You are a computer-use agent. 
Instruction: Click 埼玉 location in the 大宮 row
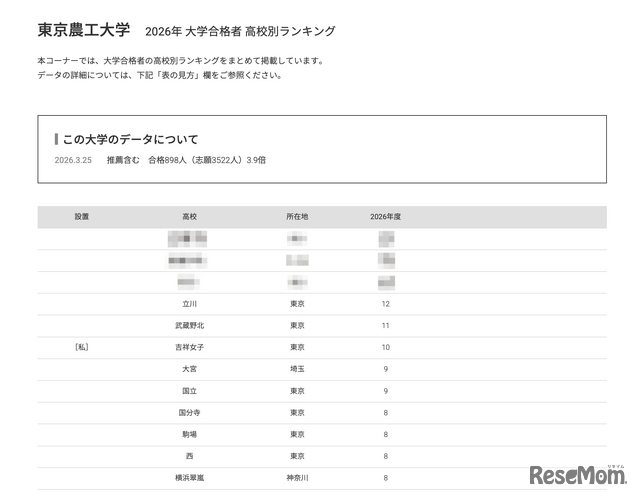pyautogui.click(x=297, y=369)
